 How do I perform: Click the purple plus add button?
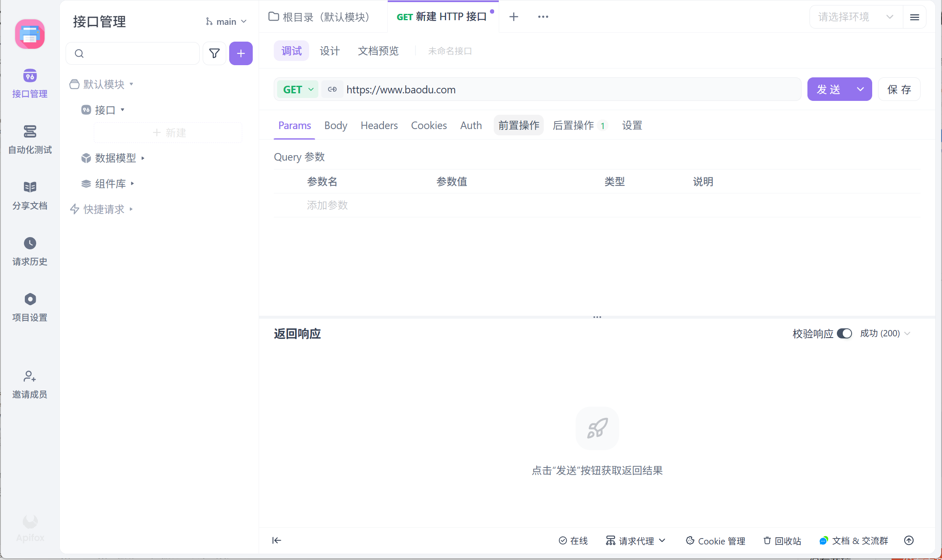coord(241,53)
